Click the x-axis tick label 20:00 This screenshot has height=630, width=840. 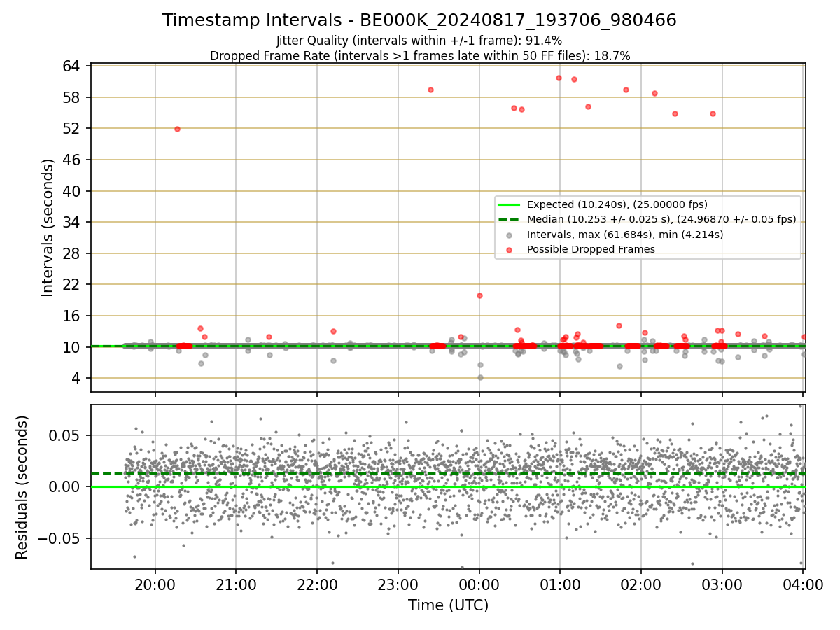tap(155, 584)
